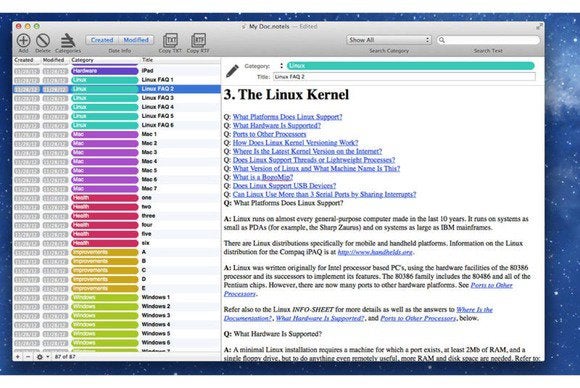
Task: Select the Linux FAQ 6 note
Action: 117,125
